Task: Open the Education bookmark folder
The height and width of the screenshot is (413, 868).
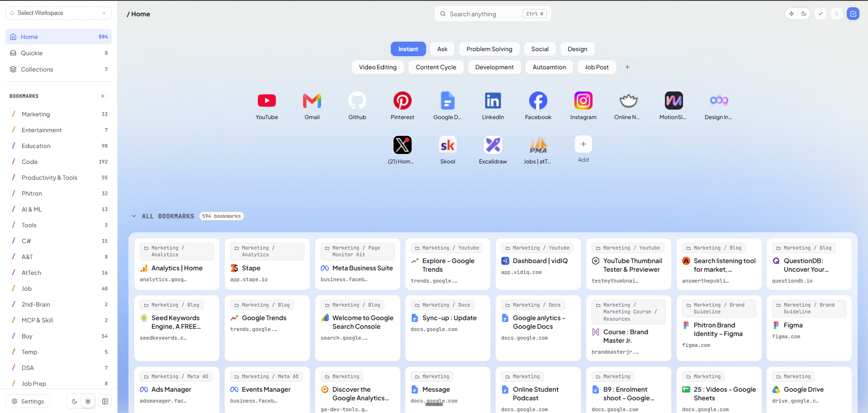Action: point(58,146)
